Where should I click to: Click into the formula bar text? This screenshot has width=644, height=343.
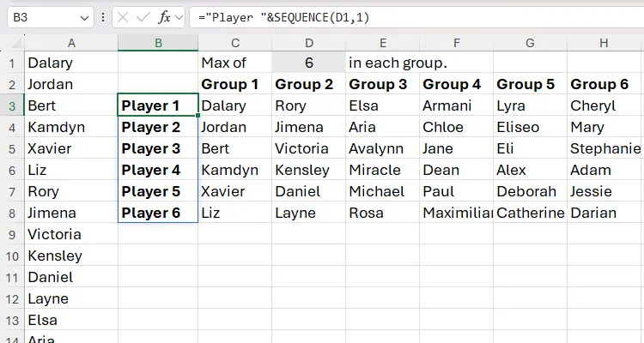(412, 17)
